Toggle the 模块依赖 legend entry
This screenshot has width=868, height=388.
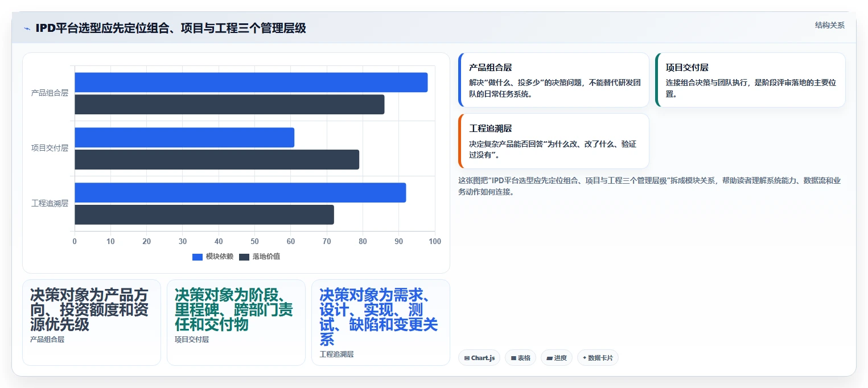[213, 257]
